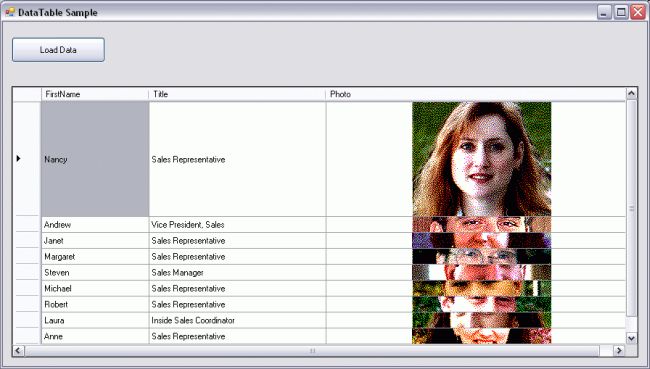Click Janet's photo strip
This screenshot has width=650, height=369.
point(482,241)
